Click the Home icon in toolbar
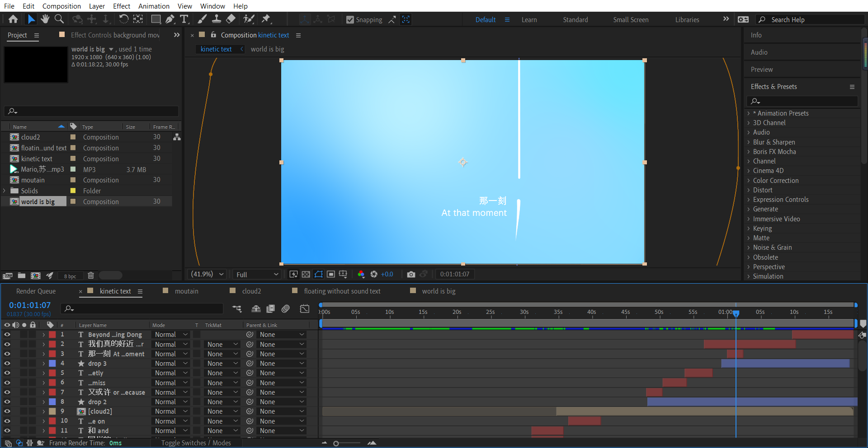 tap(13, 19)
